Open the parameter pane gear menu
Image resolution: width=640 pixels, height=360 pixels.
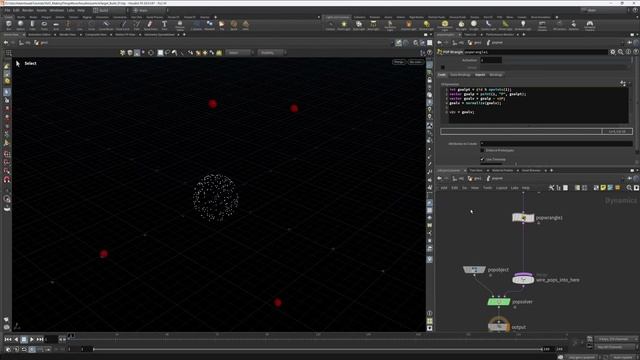pos(613,52)
